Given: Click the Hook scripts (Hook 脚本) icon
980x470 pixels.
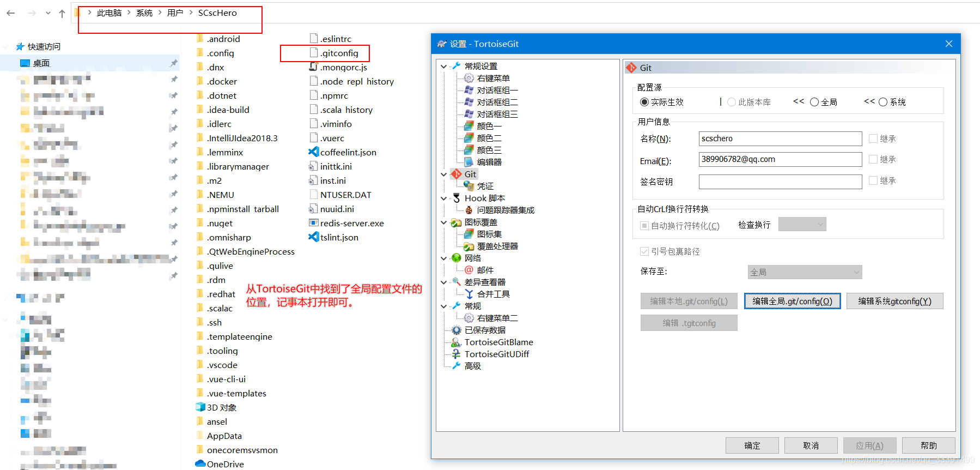Looking at the screenshot, I should (x=456, y=198).
